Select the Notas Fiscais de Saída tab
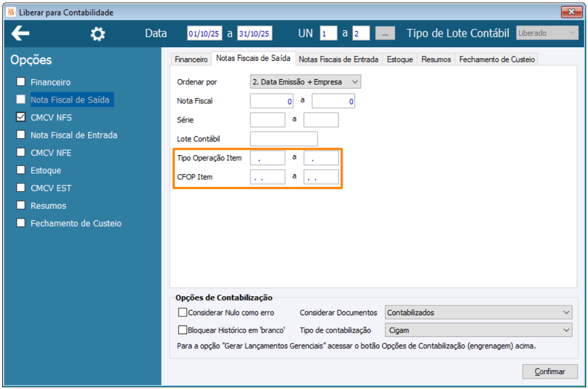This screenshot has height=389, width=588. [x=254, y=59]
